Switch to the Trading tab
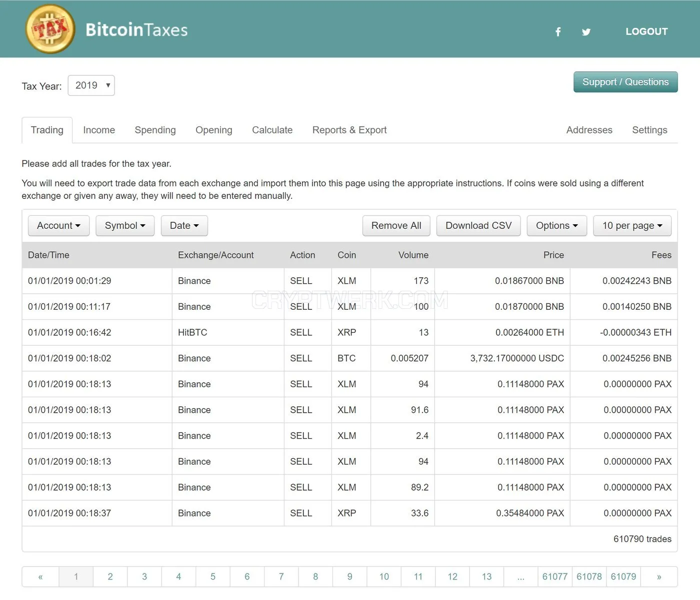700x600 pixels. tap(47, 130)
